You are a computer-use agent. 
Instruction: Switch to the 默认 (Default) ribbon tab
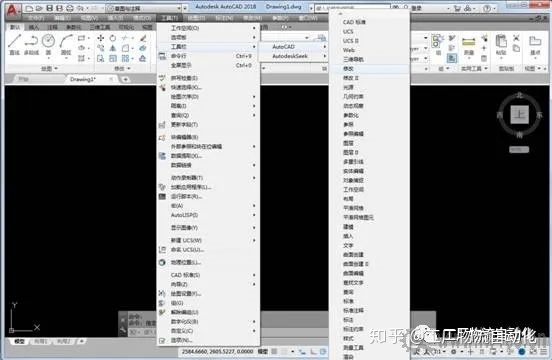tap(15, 27)
